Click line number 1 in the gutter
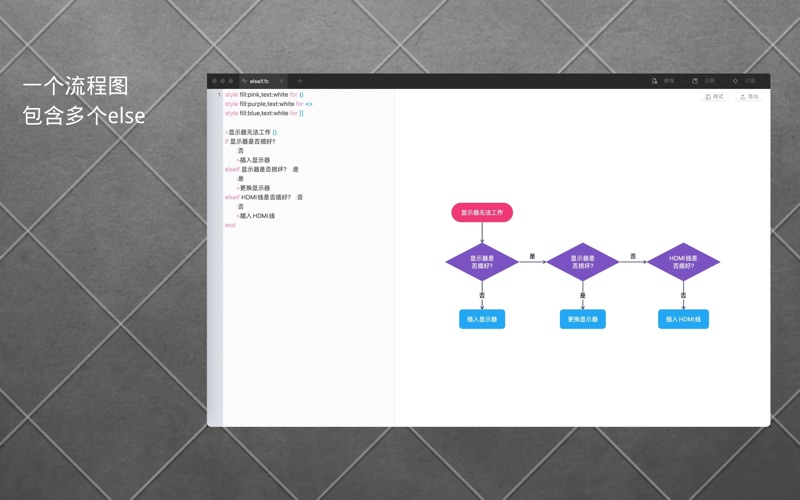The image size is (800, 500). click(218, 95)
